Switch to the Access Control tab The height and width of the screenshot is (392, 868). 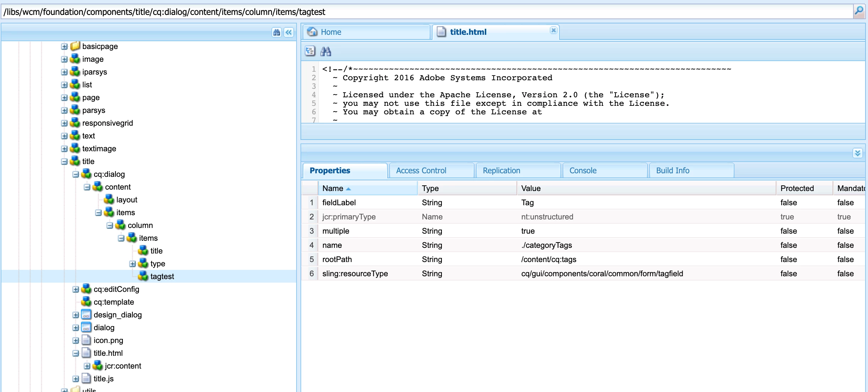421,170
